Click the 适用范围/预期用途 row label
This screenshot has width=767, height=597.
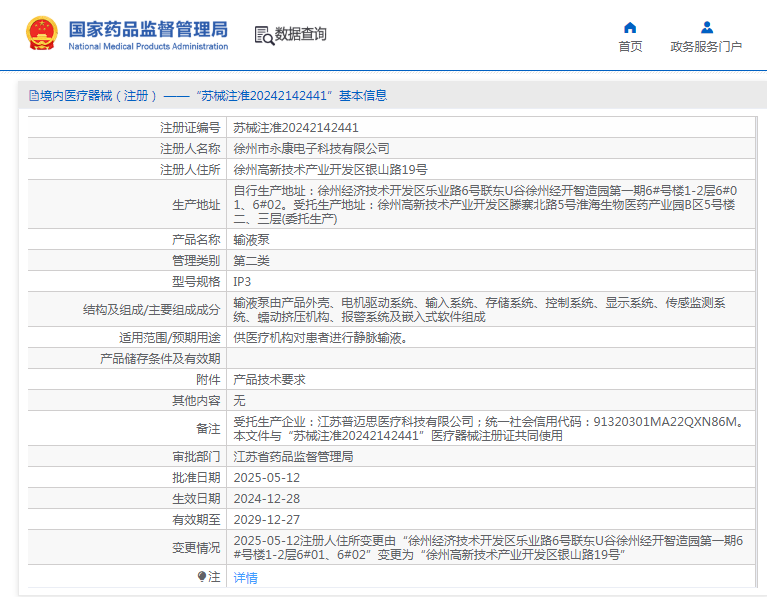click(x=170, y=338)
